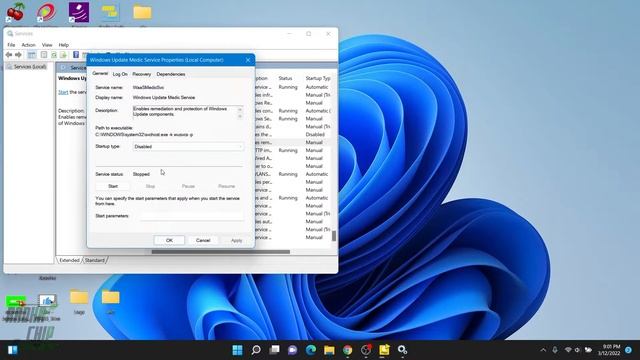Open the first bottom yellow desktop folder
This screenshot has width=640, height=360.
click(x=79, y=298)
